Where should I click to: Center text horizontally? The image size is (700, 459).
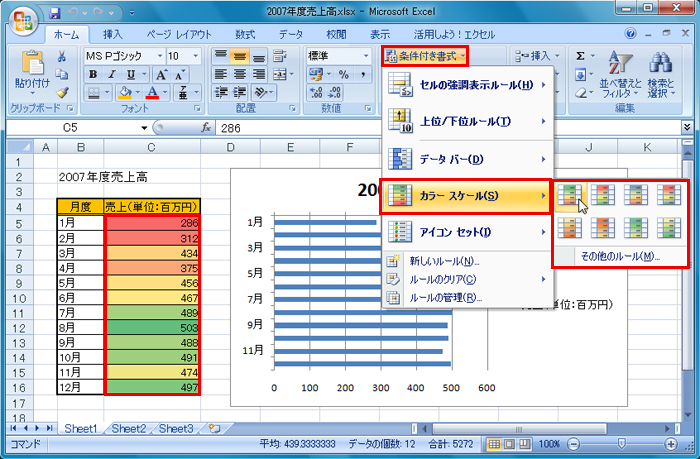click(240, 74)
